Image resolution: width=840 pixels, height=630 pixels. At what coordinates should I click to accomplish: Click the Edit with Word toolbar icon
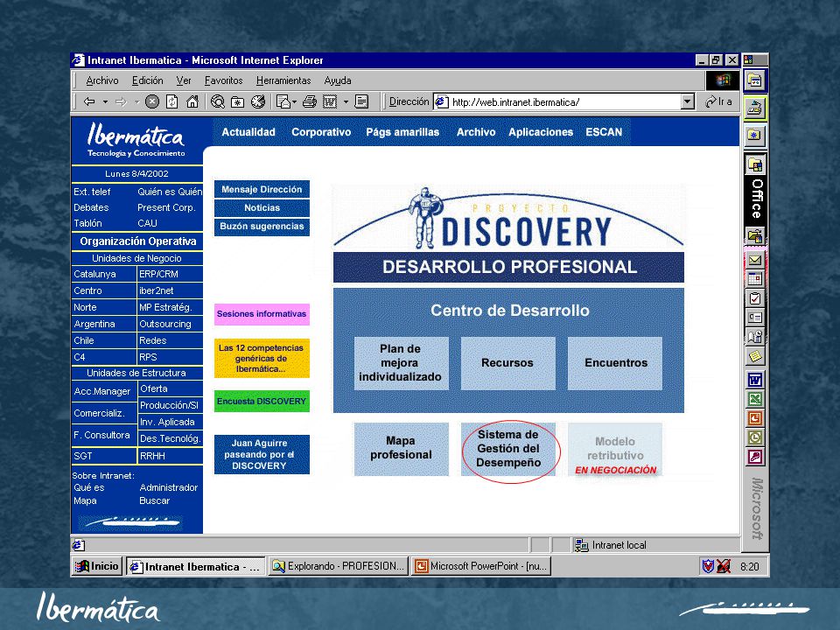click(330, 101)
